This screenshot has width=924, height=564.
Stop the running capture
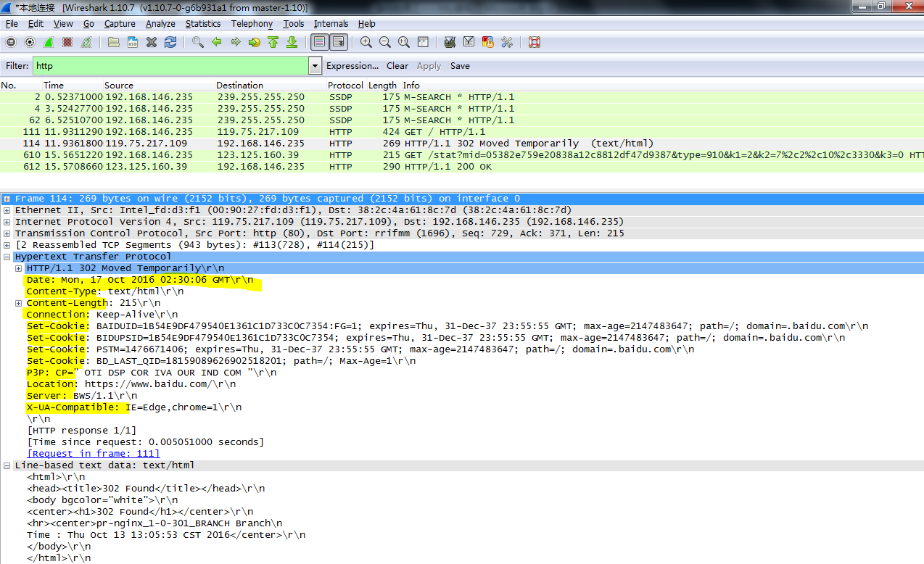(67, 42)
